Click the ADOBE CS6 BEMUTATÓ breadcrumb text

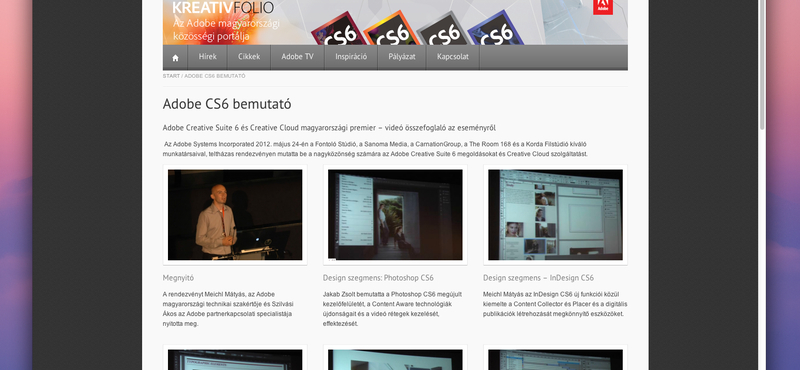click(215, 76)
